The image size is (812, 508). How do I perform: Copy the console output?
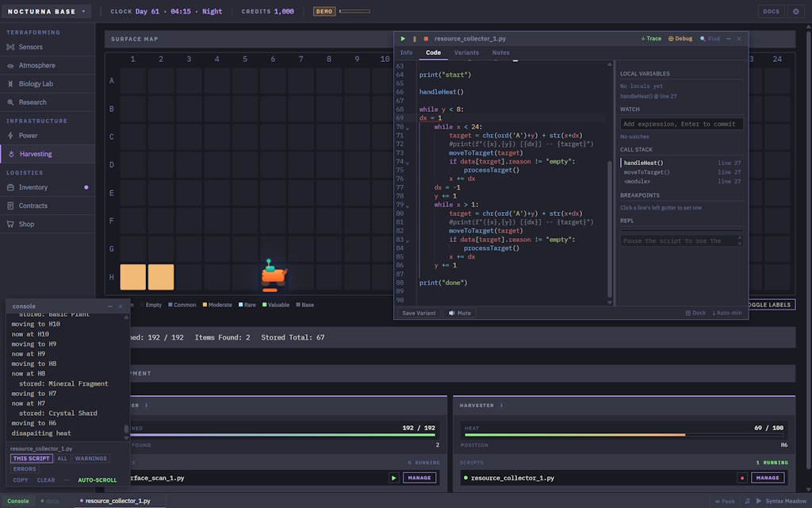20,480
